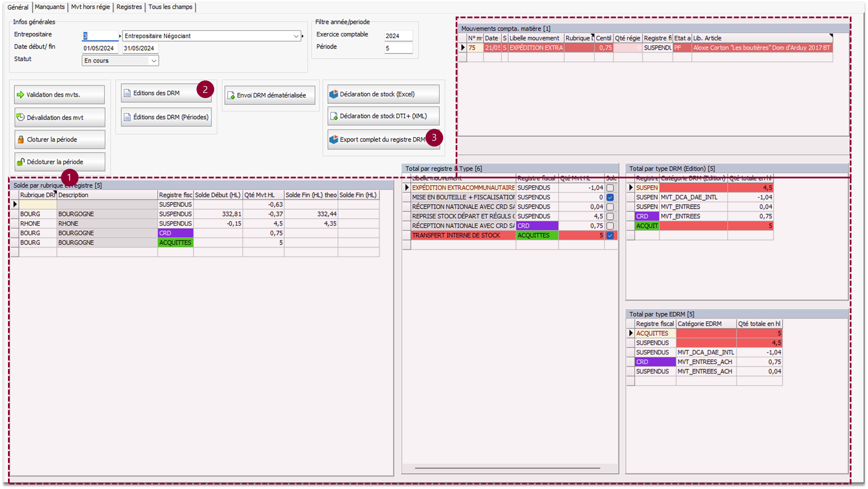Uncheck the MISE EN BOUTEILLE row checkbox

[610, 197]
